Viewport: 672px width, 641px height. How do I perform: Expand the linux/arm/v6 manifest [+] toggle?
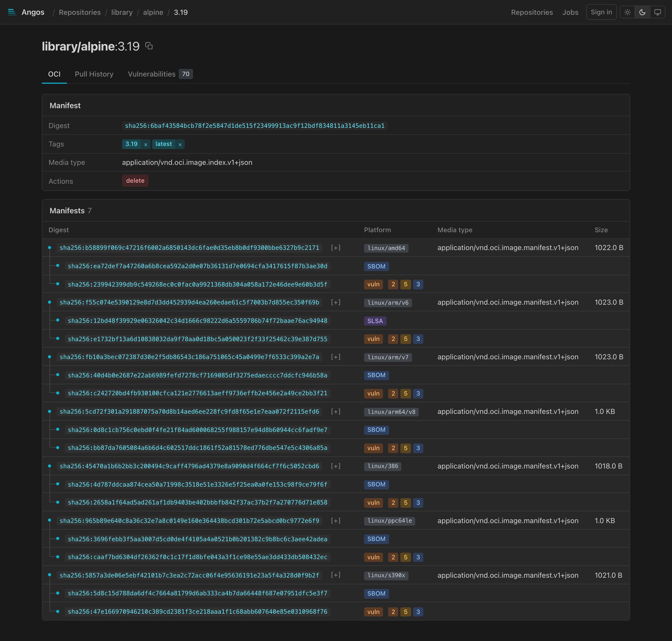(x=336, y=302)
